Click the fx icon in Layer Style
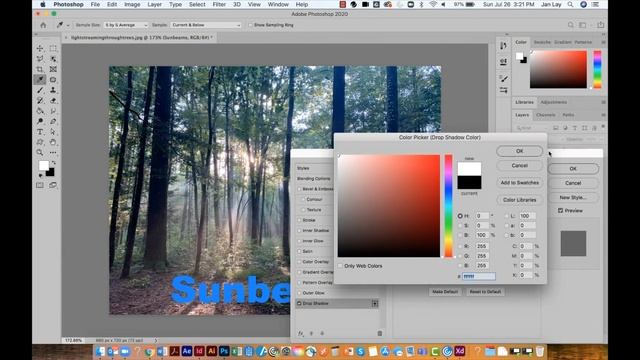The height and width of the screenshot is (360, 640). coord(301,333)
